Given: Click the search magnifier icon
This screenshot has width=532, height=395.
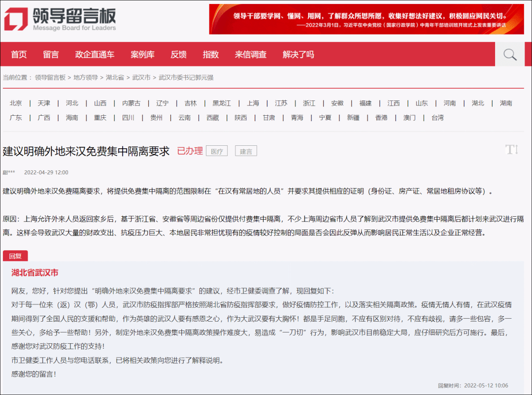Looking at the screenshot, I should tap(509, 54).
